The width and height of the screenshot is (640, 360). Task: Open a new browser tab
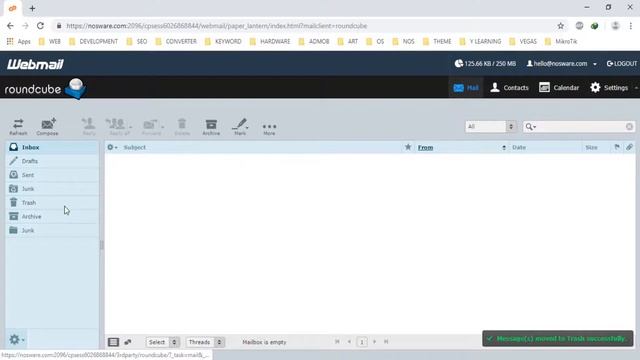[x=32, y=8]
